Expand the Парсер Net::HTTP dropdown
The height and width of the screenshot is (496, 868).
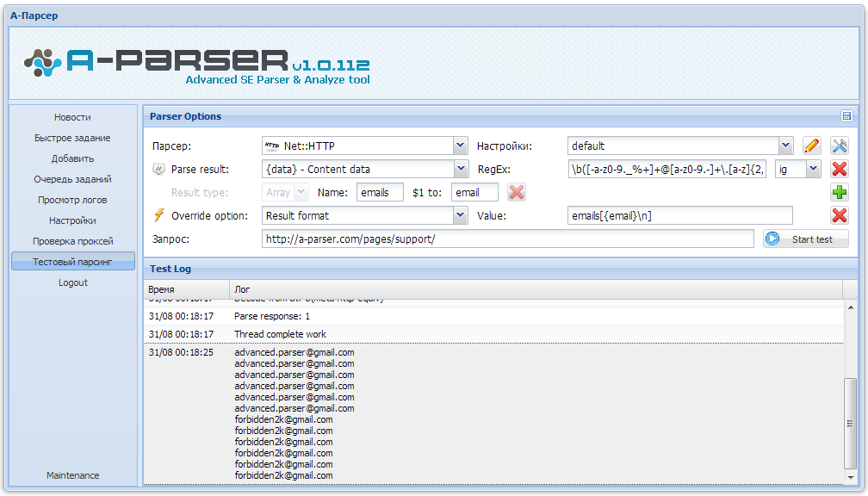click(x=461, y=146)
